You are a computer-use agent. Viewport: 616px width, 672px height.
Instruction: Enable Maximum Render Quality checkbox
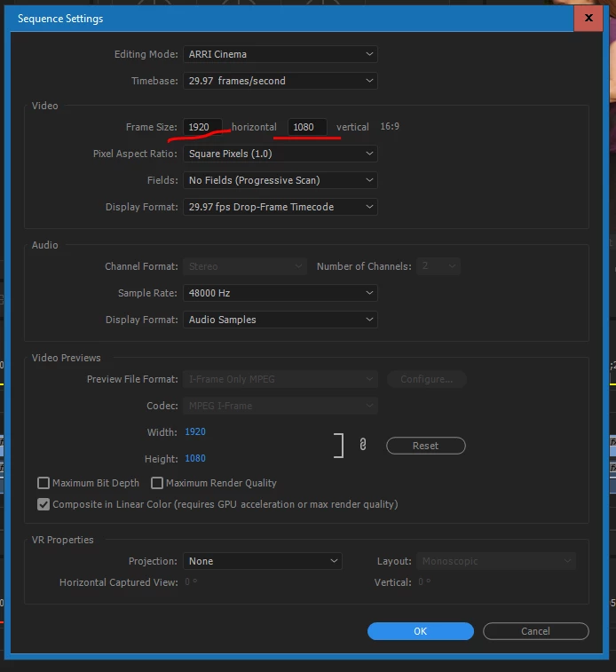click(157, 483)
